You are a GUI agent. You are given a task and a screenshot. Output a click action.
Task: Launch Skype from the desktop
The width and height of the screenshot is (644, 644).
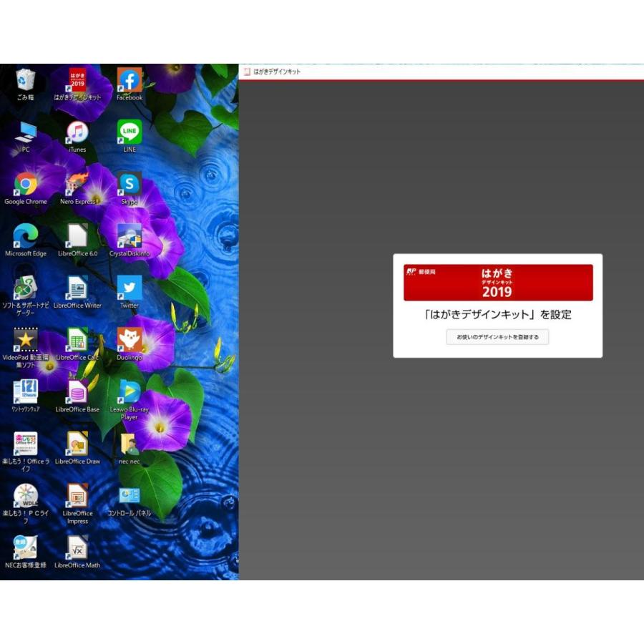[130, 185]
